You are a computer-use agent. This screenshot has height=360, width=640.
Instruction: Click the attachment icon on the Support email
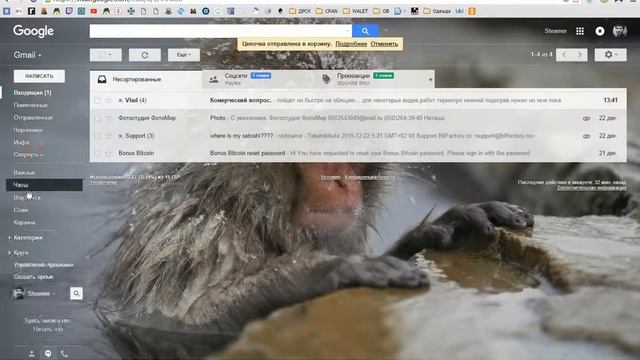[x=586, y=136]
